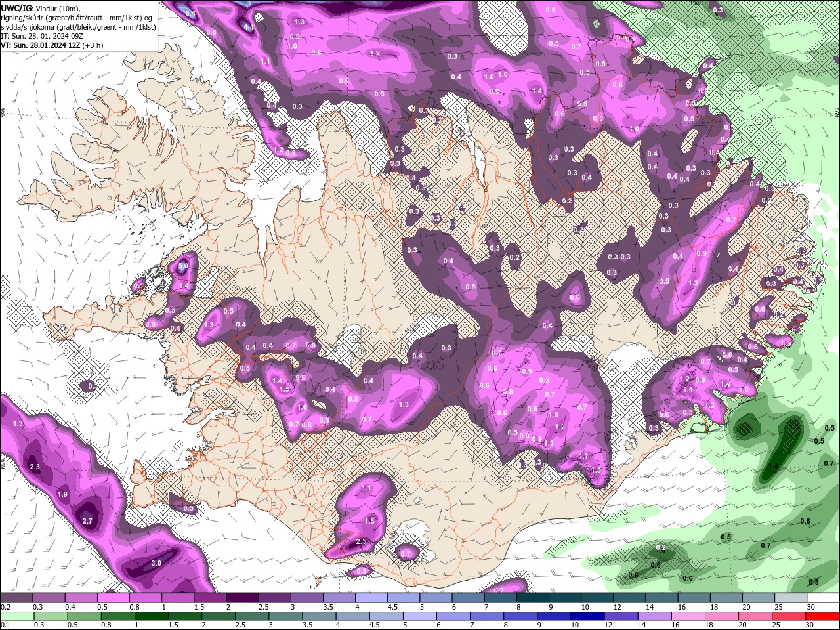The height and width of the screenshot is (630, 840).
Task: Click the 0.1 pale green rain scale swatch
Action: point(17,616)
